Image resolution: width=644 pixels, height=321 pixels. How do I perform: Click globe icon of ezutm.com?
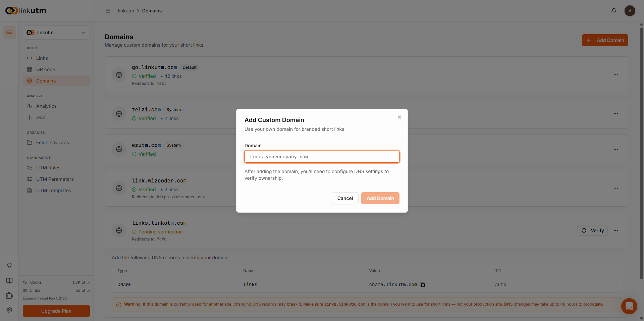[x=119, y=149]
